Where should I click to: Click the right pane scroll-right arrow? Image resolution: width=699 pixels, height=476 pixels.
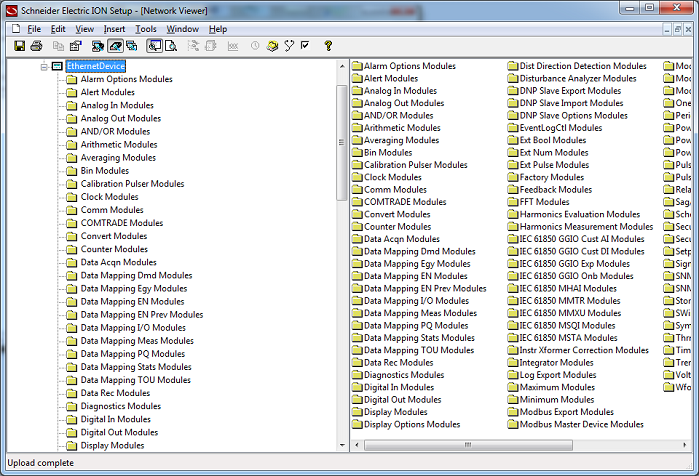685,445
